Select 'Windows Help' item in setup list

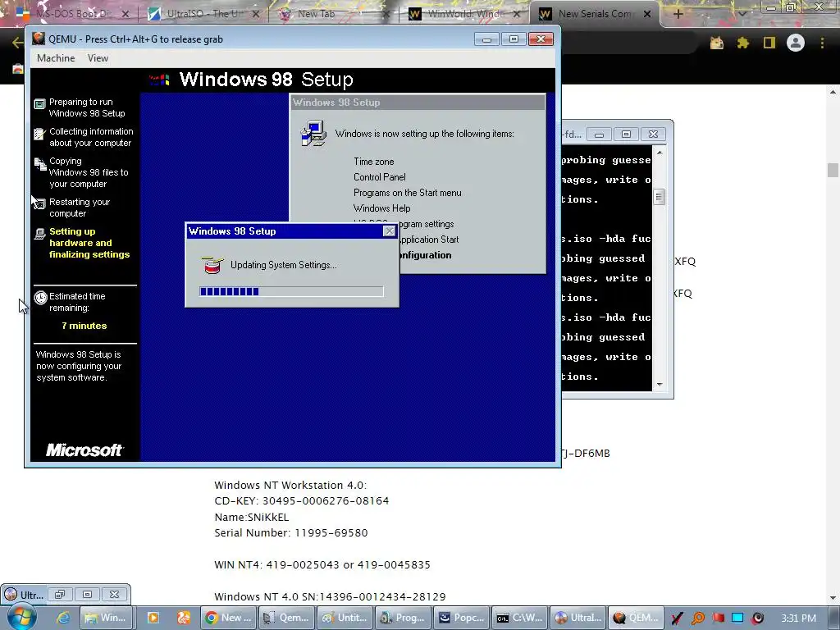pyautogui.click(x=382, y=208)
